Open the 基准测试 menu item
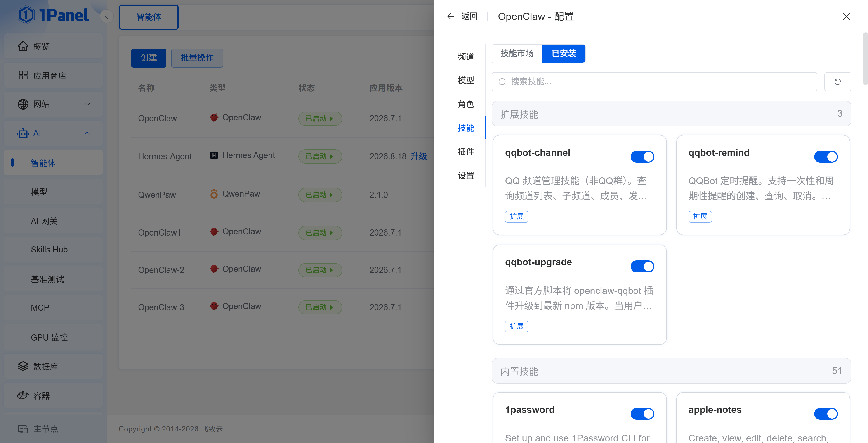Viewport: 868px width, 443px height. [54, 279]
